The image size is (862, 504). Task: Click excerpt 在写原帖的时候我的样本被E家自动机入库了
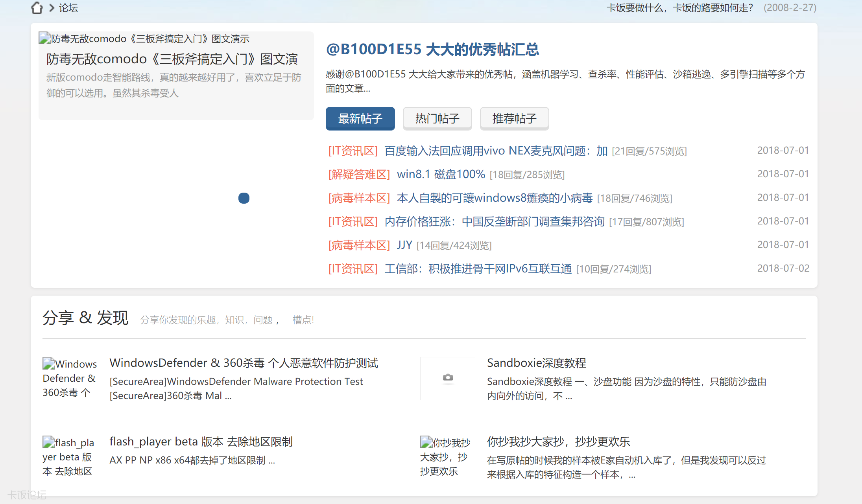click(627, 467)
